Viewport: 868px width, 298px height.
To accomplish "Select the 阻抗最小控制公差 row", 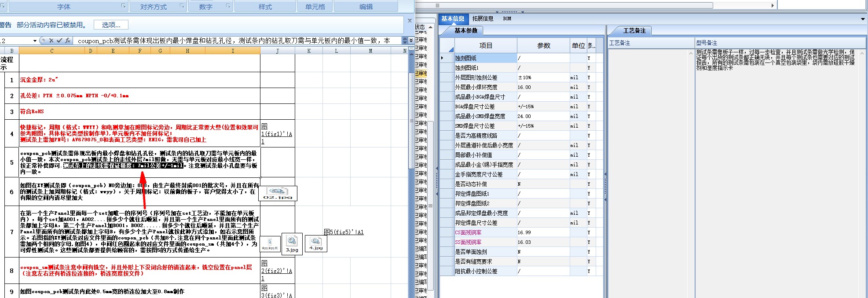I will pos(522,271).
